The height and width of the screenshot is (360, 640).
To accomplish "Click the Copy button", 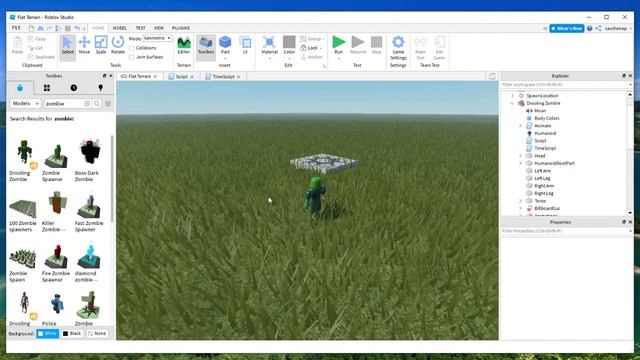I will coord(38,39).
